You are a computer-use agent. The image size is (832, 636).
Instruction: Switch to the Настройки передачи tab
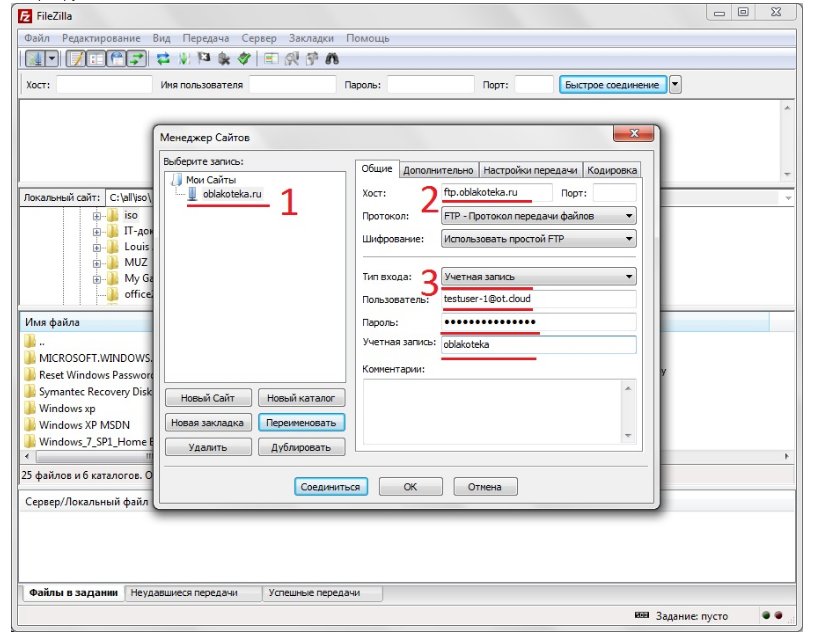click(x=530, y=170)
